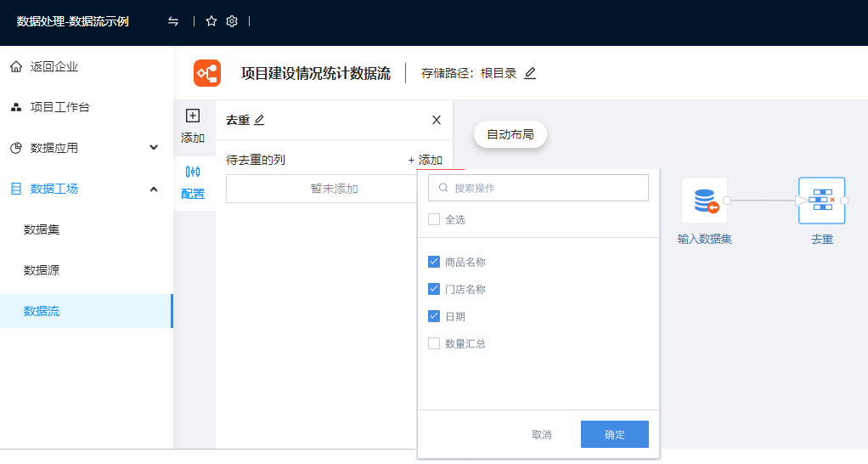This screenshot has height=464, width=868.
Task: Uncheck the 门店名称 checkbox
Action: (434, 289)
